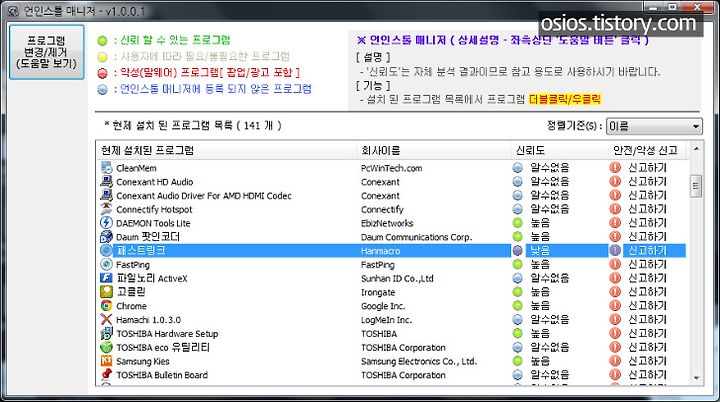This screenshot has width=720, height=402.
Task: Select the Samsung Kies program name
Action: [x=142, y=361]
